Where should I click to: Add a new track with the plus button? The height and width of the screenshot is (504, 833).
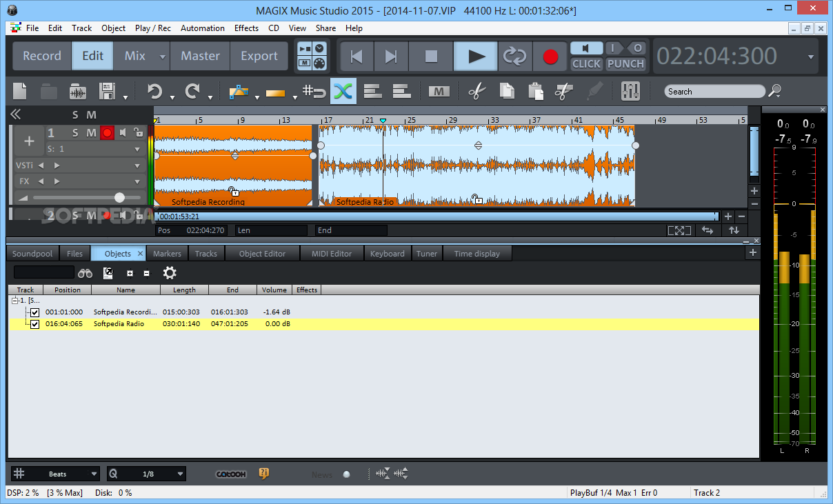coord(29,141)
